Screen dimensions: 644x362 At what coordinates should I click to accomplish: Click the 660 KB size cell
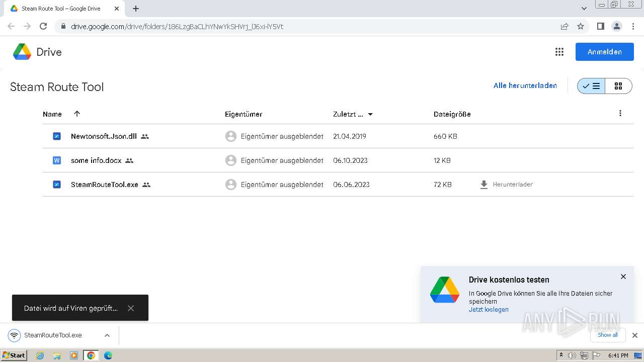445,136
